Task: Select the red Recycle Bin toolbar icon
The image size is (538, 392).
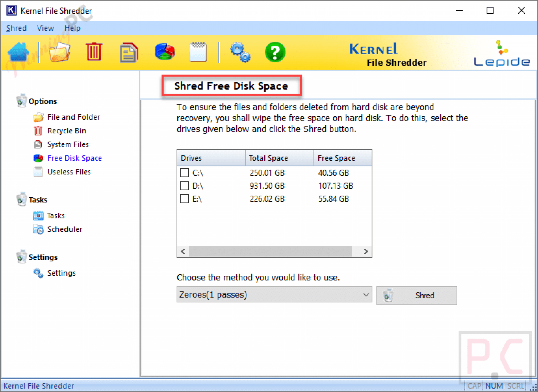Action: tap(94, 52)
